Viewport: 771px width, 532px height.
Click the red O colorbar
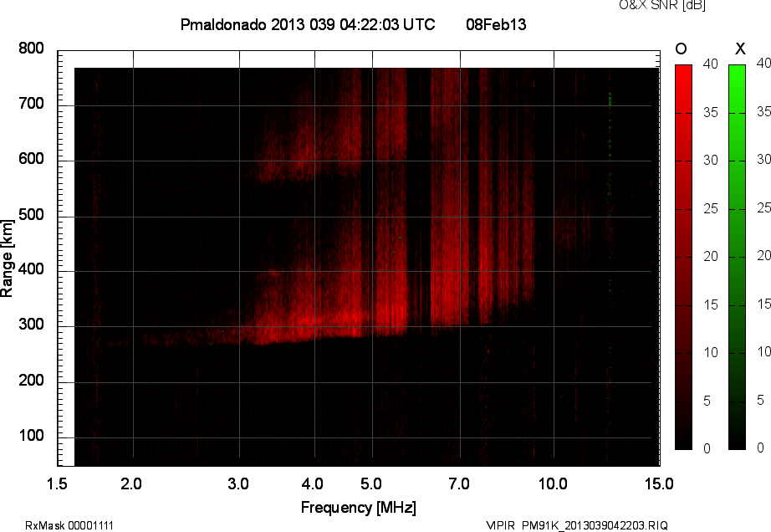pos(683,257)
